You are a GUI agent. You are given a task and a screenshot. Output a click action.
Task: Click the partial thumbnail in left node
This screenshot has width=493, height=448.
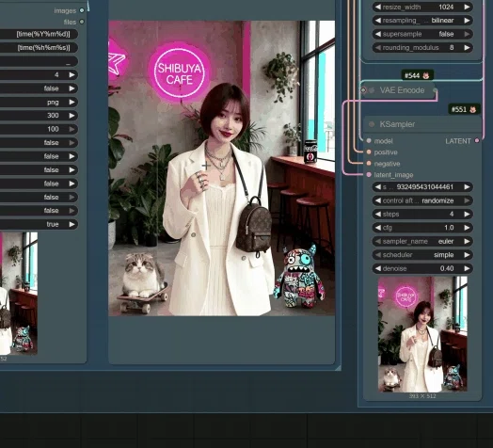click(x=19, y=294)
